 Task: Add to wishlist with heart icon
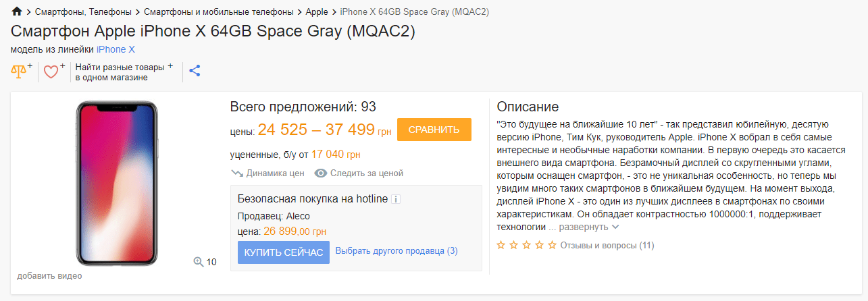(52, 71)
